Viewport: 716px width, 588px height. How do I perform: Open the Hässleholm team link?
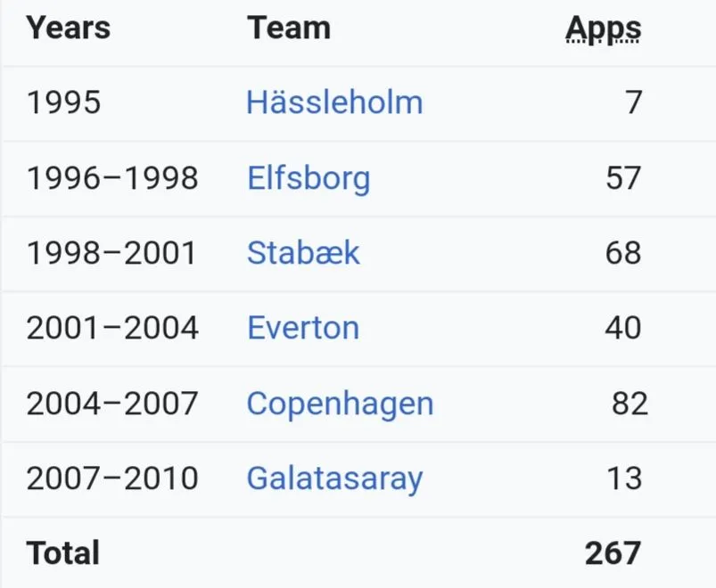coord(334,102)
